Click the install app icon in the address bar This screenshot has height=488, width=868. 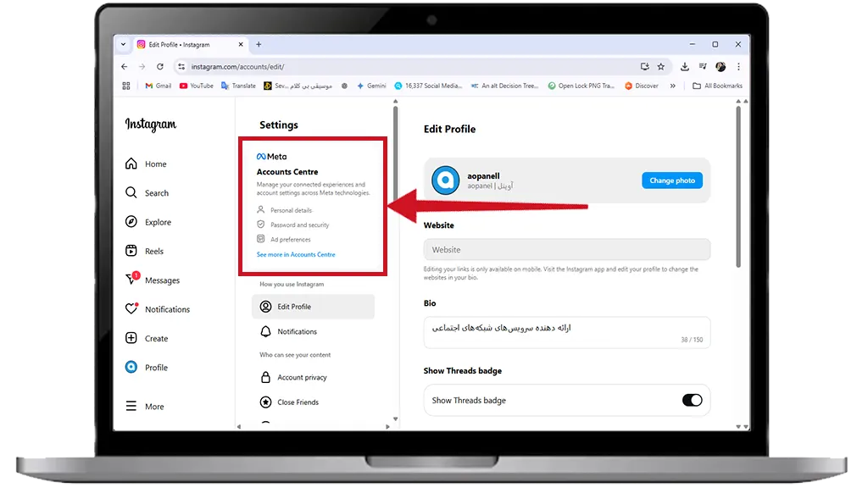644,66
